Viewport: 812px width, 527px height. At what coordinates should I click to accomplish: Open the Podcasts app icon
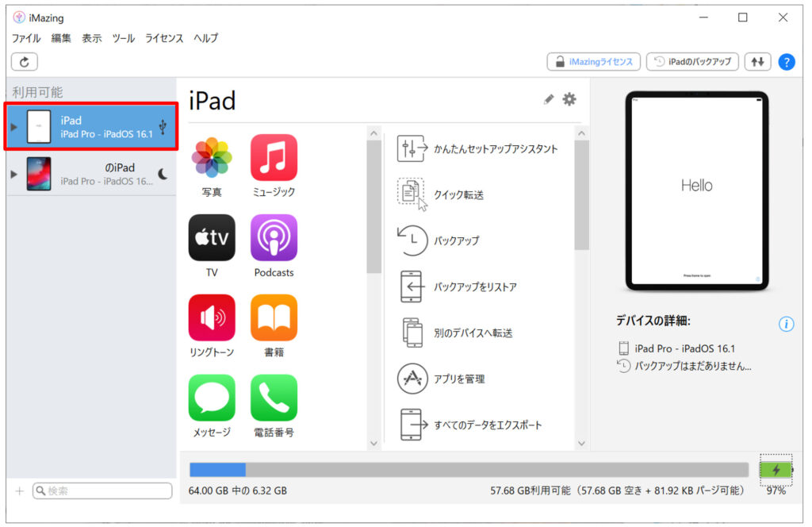click(274, 237)
